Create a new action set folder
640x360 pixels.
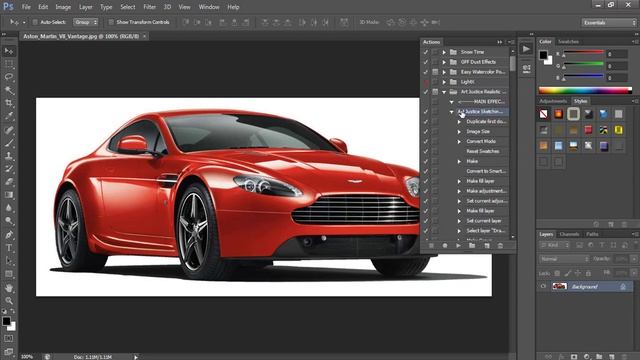point(472,245)
